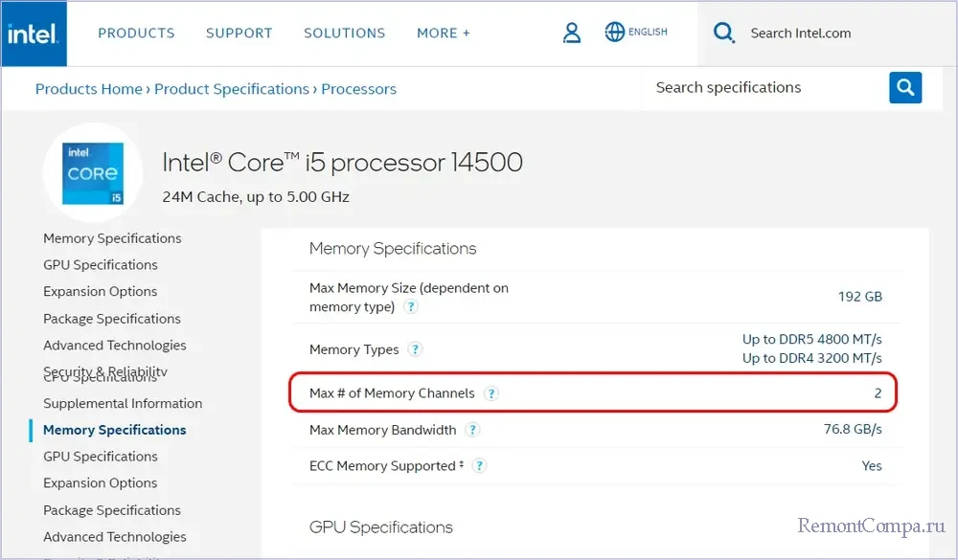The height and width of the screenshot is (560, 958).
Task: Jump to Supplemental Information in sidebar
Action: tap(123, 403)
